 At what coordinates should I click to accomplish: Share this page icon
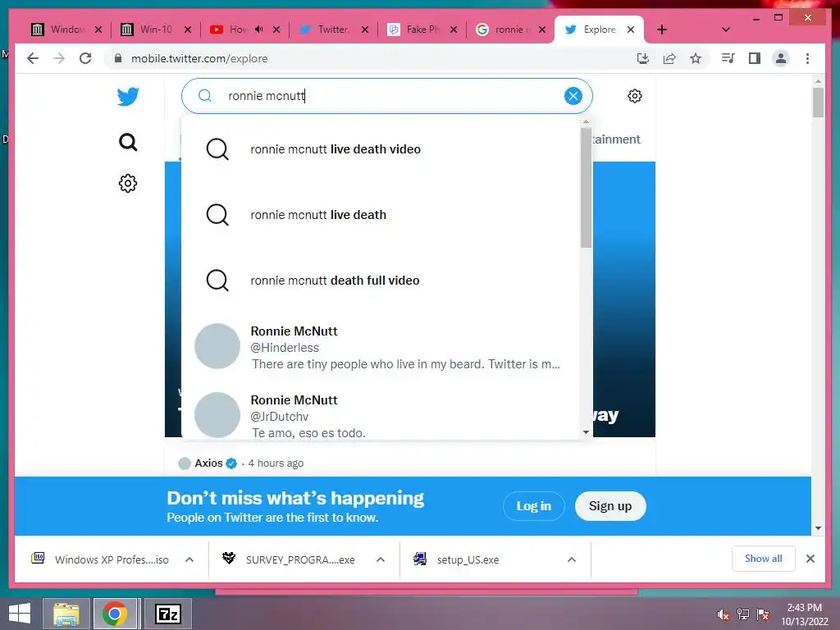click(669, 58)
